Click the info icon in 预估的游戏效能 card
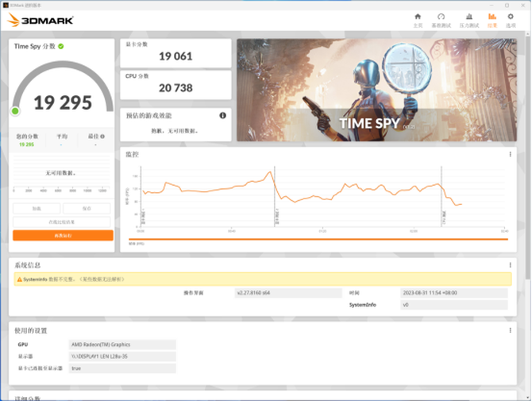 point(222,116)
